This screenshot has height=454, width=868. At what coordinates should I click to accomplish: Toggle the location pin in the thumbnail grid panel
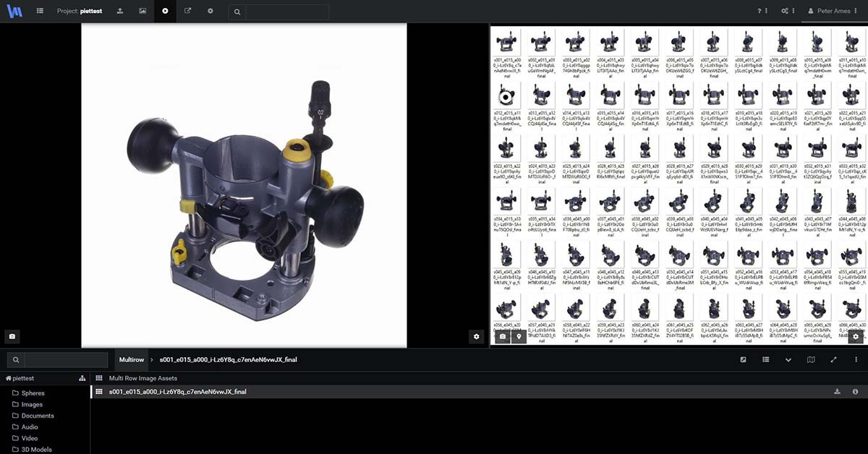(520, 336)
